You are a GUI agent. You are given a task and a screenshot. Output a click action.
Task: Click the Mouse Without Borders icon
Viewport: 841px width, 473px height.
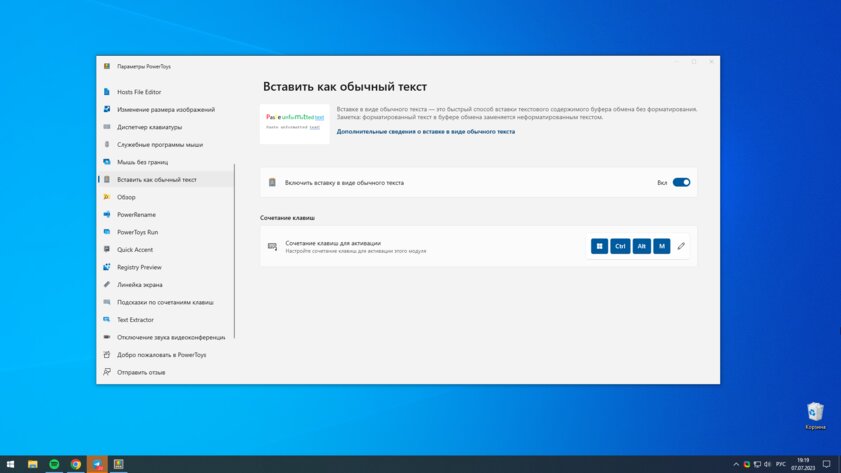(x=107, y=162)
